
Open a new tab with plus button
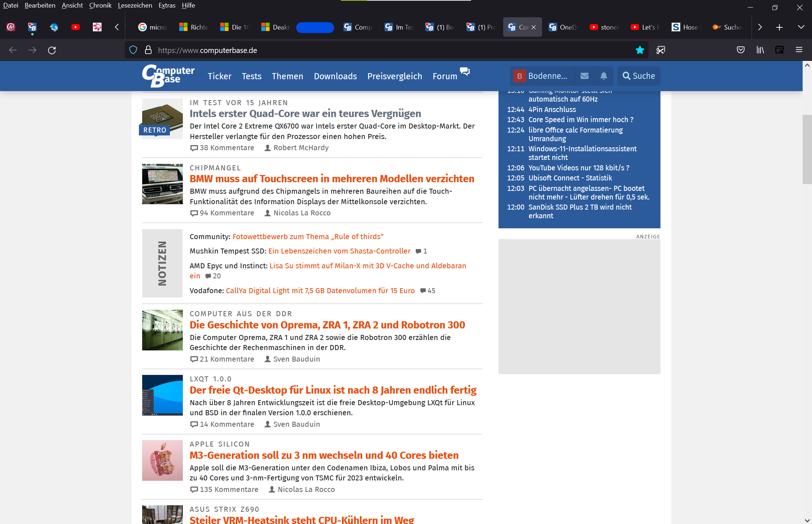[x=779, y=27]
